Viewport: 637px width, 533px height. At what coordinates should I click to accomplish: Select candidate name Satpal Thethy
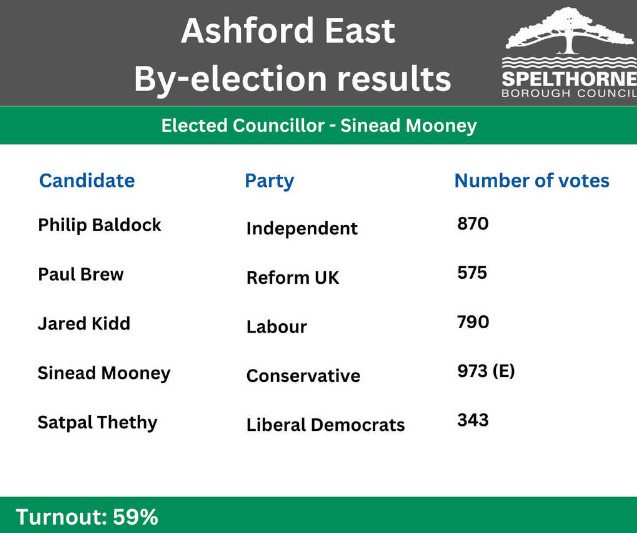point(97,422)
